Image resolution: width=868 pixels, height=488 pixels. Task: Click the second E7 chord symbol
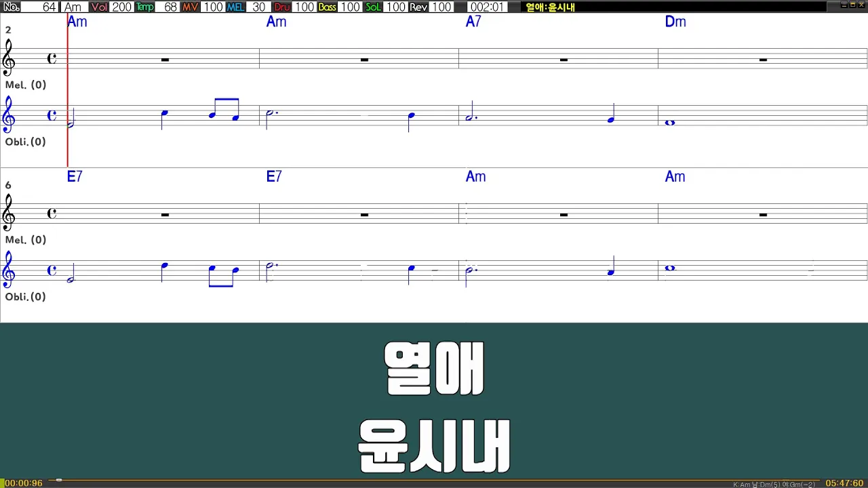[x=274, y=176]
